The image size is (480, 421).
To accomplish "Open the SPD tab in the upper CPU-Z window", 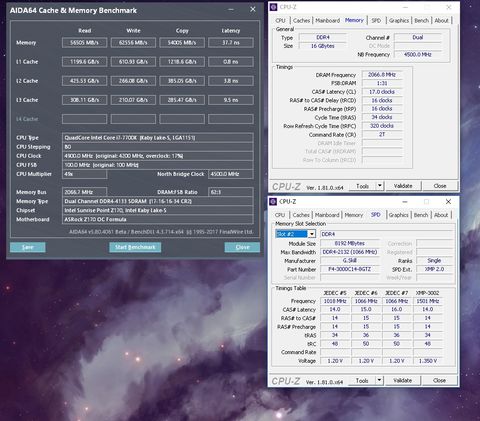I will point(376,21).
